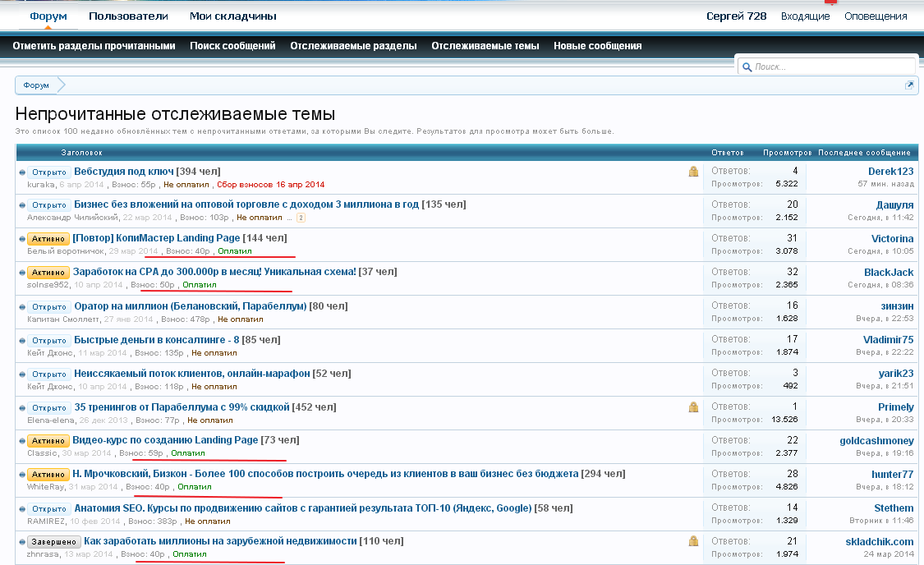This screenshot has height=565, width=924.
Task: Open Отслеживаемые разделы
Action: [x=353, y=46]
